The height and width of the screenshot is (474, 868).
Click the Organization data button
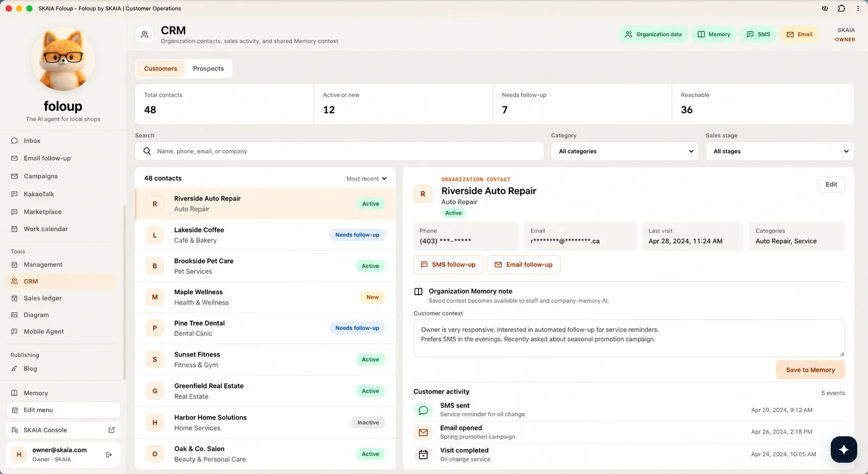pyautogui.click(x=654, y=34)
